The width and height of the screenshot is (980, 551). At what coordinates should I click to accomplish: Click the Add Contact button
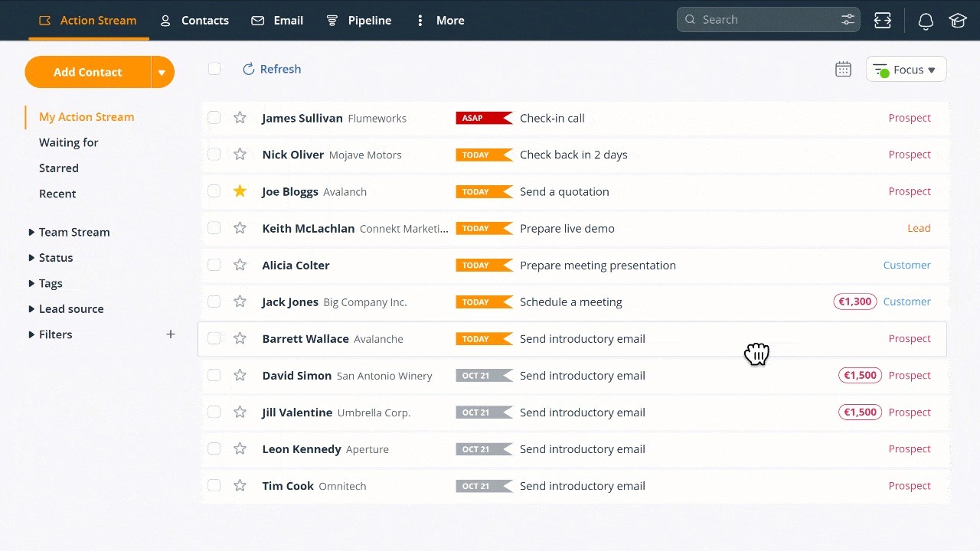click(x=88, y=72)
